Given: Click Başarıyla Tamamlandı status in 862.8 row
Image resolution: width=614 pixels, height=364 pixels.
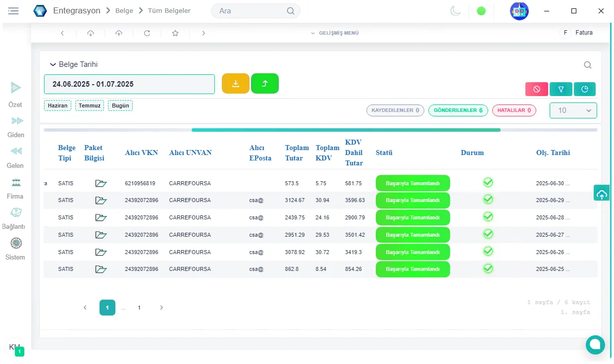Looking at the screenshot, I should [x=413, y=269].
